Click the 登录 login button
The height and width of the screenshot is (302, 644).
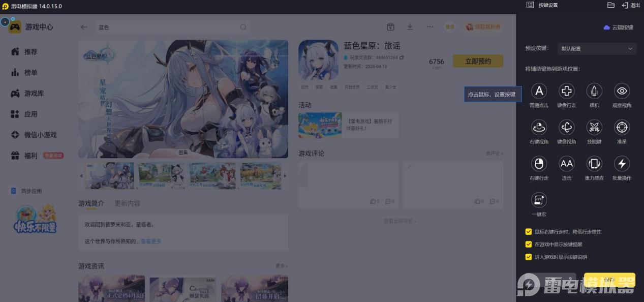click(x=450, y=27)
